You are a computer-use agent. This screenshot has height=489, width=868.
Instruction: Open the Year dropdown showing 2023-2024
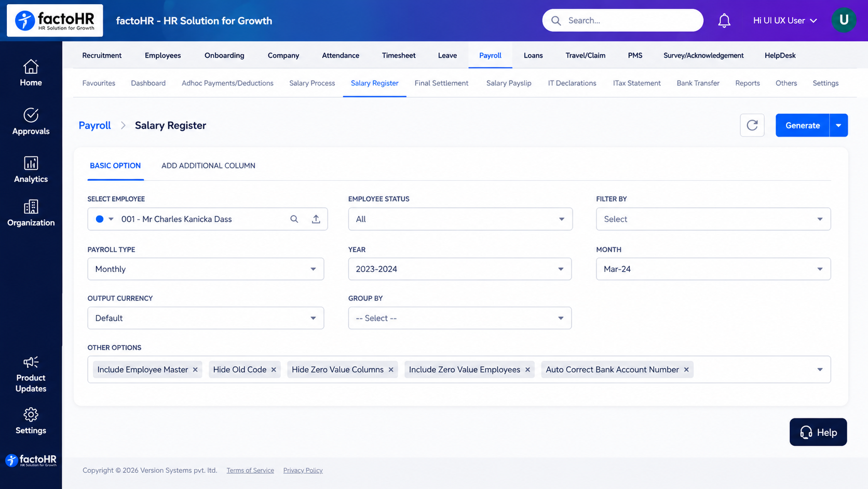pos(460,269)
